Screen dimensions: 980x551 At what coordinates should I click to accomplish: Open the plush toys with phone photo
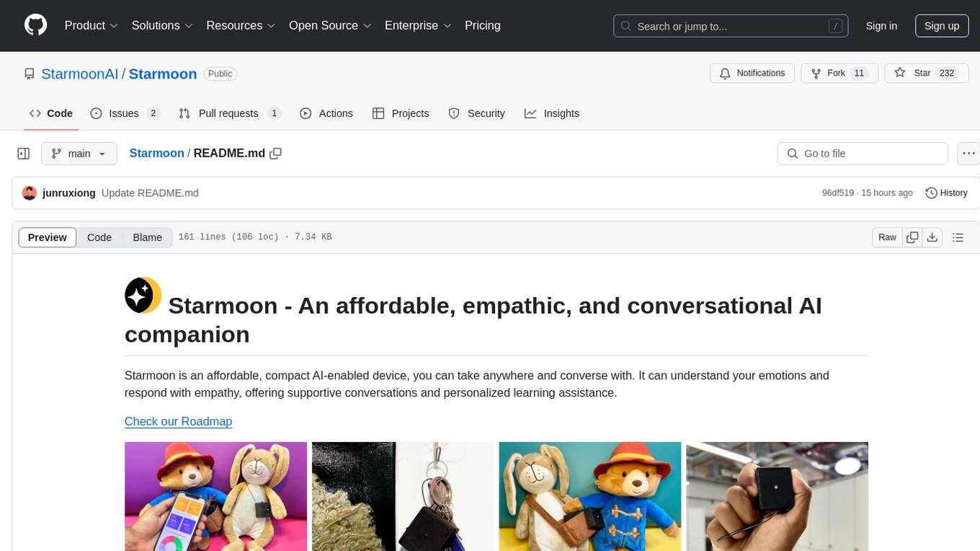click(216, 496)
